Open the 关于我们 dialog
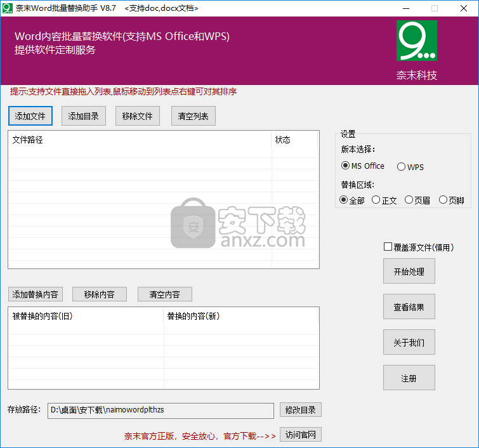 tap(409, 342)
